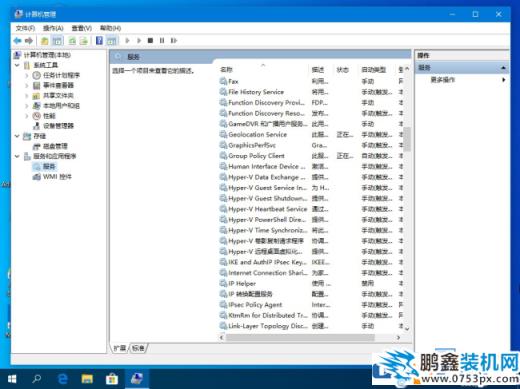Click the Up One Level folder icon
The width and height of the screenshot is (520, 389).
tap(44, 41)
